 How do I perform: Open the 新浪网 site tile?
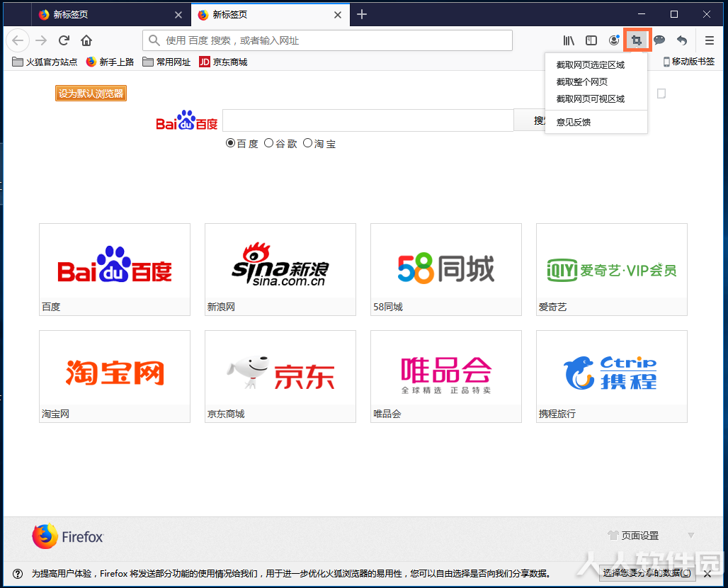pos(280,269)
